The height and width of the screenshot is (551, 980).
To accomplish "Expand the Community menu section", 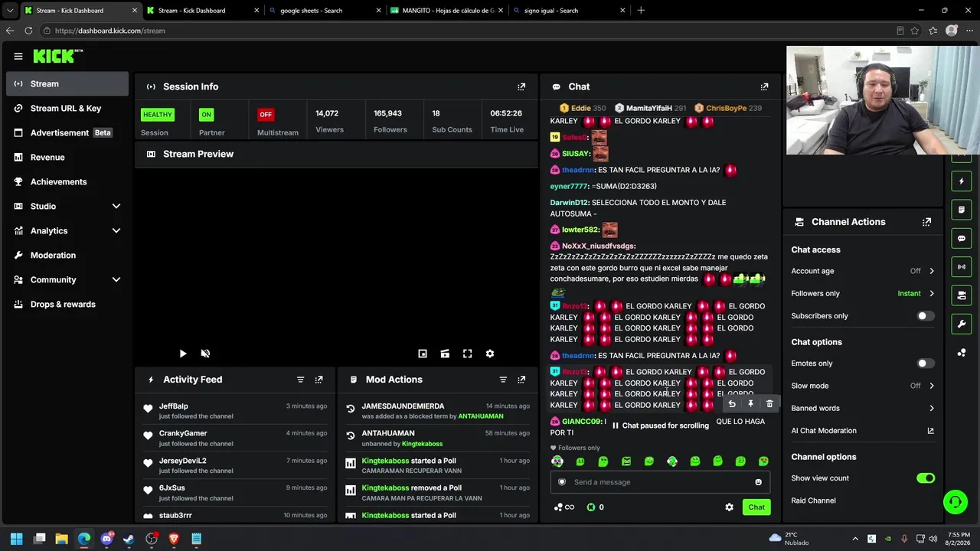I will coord(67,279).
